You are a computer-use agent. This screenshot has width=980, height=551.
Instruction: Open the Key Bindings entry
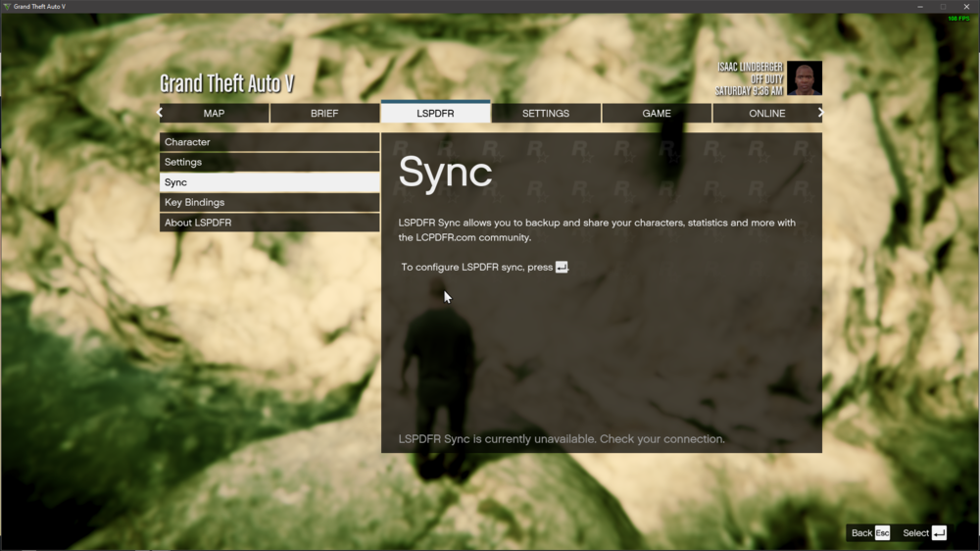[269, 202]
